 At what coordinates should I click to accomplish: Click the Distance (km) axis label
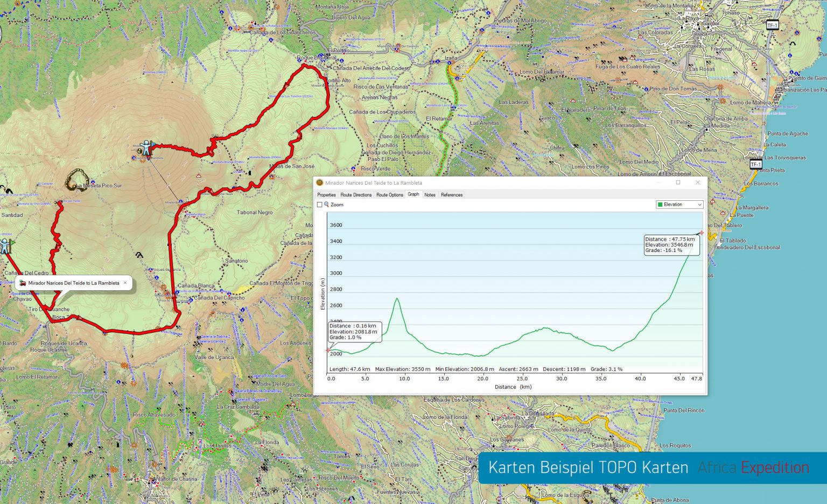[x=513, y=387]
